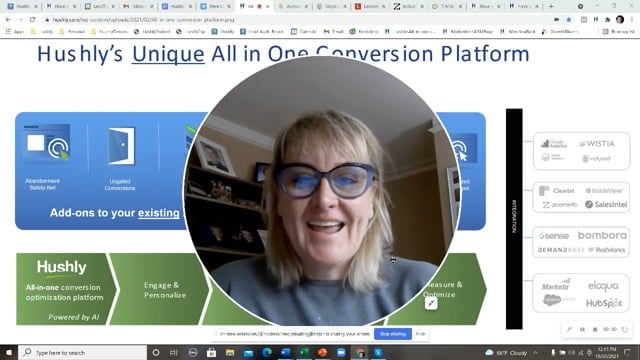Restart recording using circular arrow icon

[x=624, y=329]
